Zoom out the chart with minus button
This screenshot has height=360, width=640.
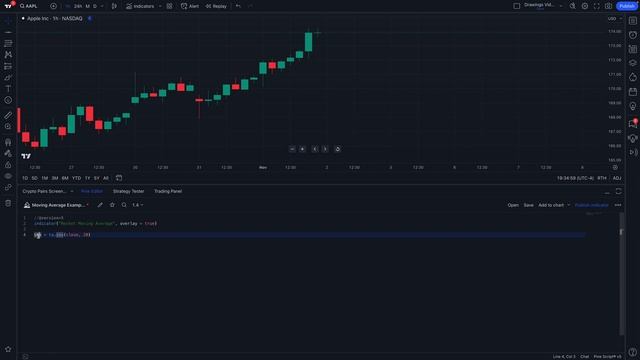point(292,149)
